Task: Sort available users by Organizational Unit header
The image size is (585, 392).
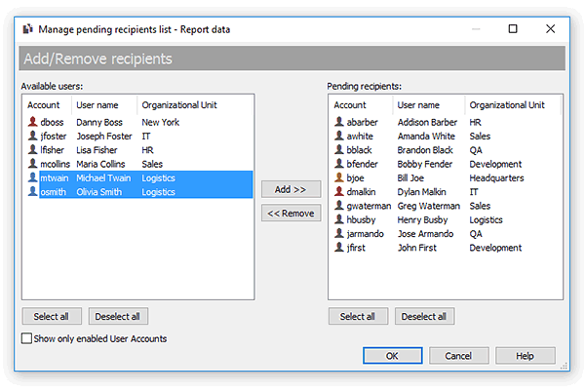Action: click(178, 104)
